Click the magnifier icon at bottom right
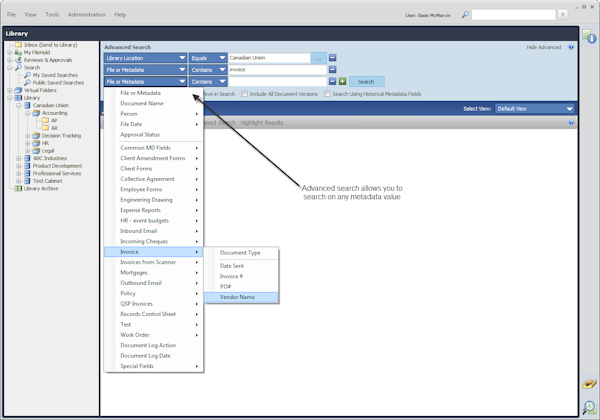 pos(589,407)
